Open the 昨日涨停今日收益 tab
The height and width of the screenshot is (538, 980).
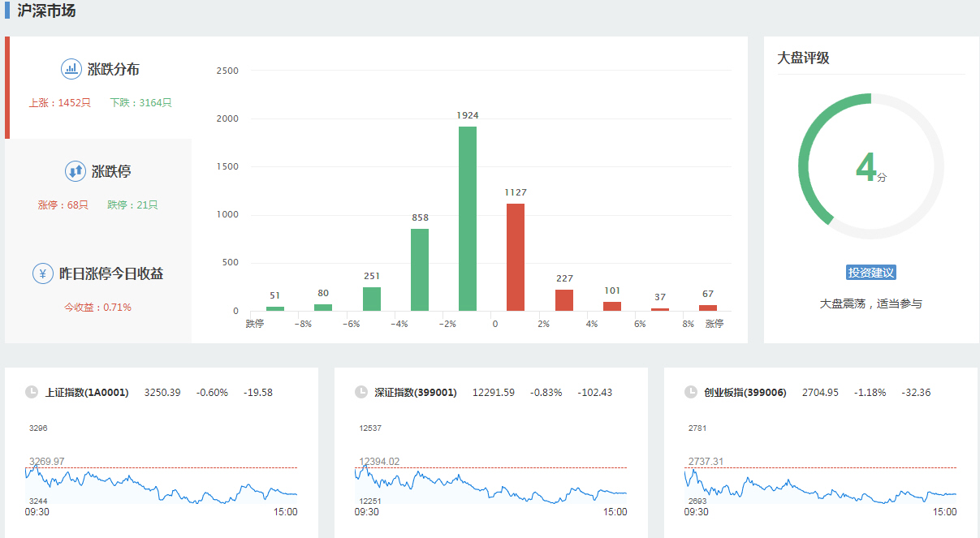click(111, 274)
